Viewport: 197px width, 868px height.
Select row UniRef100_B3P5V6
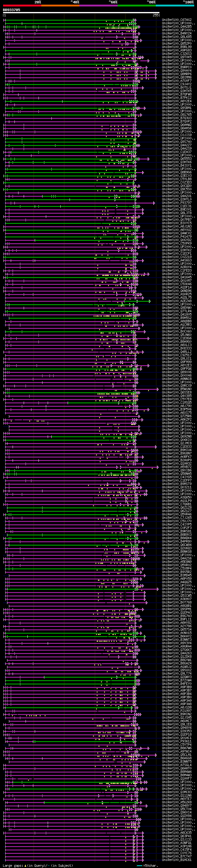(177, 410)
